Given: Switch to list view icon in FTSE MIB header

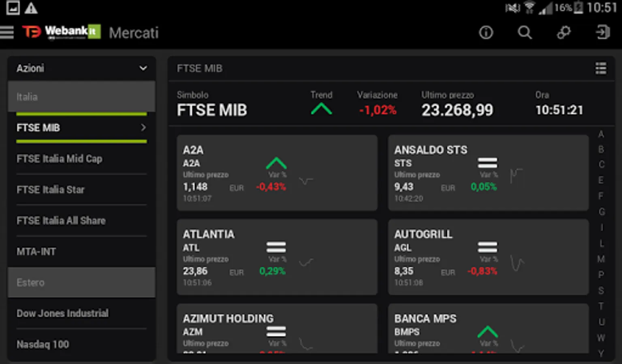Looking at the screenshot, I should coord(601,68).
